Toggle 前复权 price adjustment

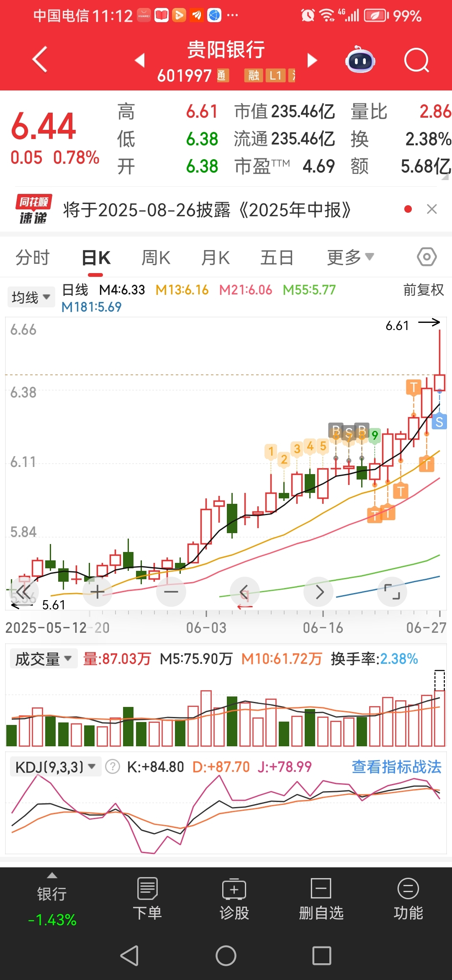click(423, 290)
